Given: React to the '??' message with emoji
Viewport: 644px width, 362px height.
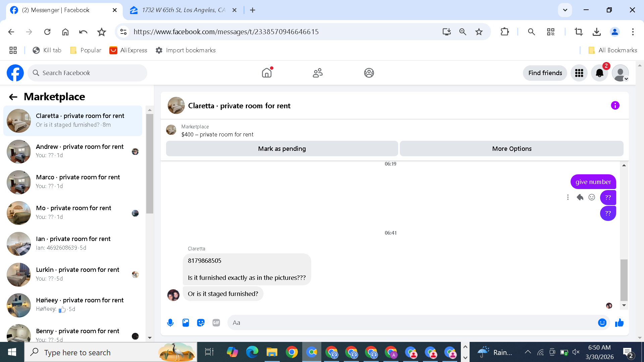Looking at the screenshot, I should point(592,197).
